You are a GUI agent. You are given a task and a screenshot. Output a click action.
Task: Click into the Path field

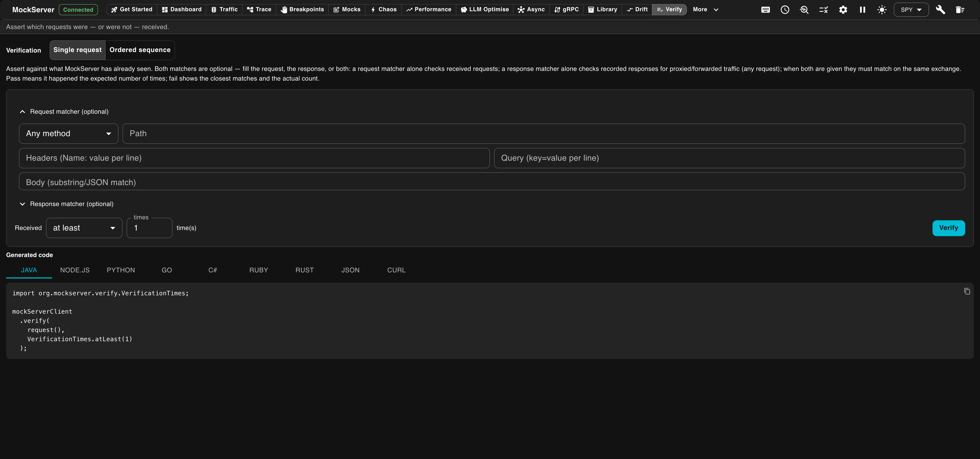pos(544,133)
